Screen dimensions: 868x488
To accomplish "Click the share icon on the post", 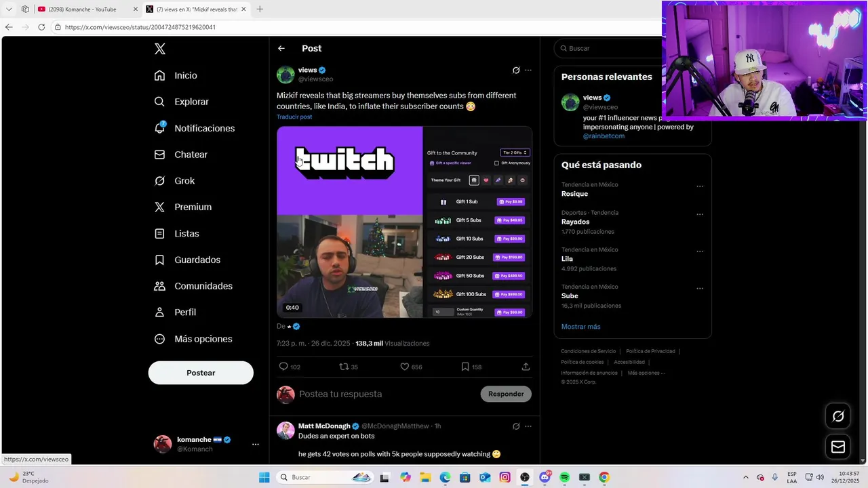I will click(526, 367).
